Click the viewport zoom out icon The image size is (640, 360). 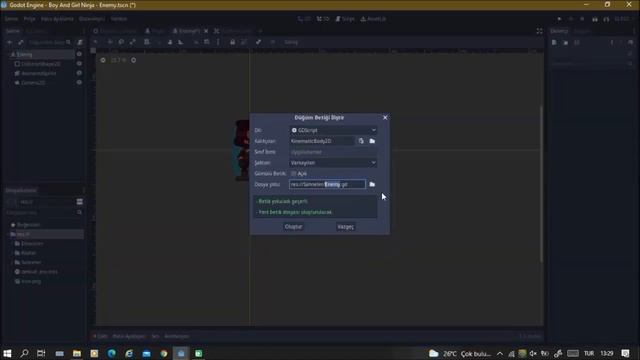[x=103, y=60]
